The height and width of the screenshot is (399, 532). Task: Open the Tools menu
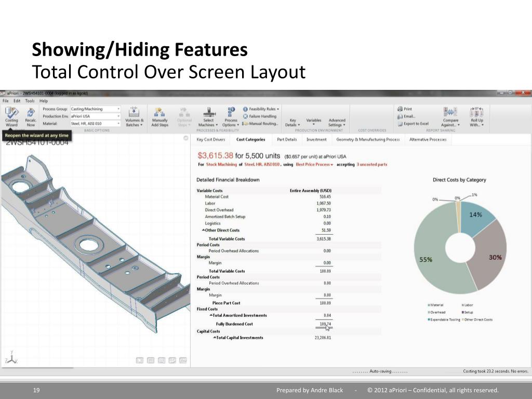coord(30,101)
